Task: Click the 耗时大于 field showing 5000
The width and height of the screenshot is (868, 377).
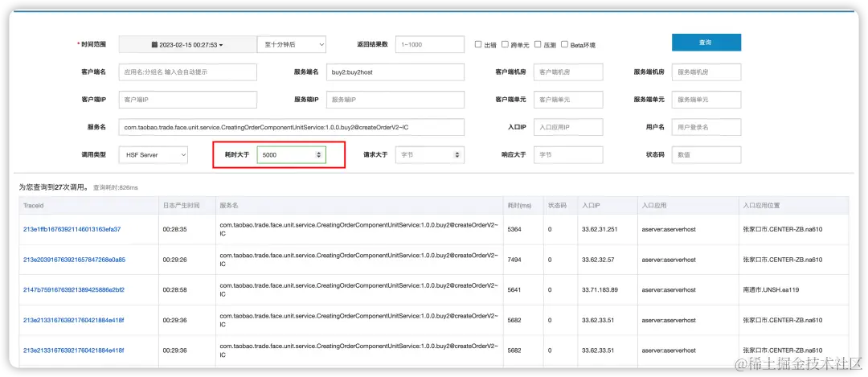Action: [292, 155]
